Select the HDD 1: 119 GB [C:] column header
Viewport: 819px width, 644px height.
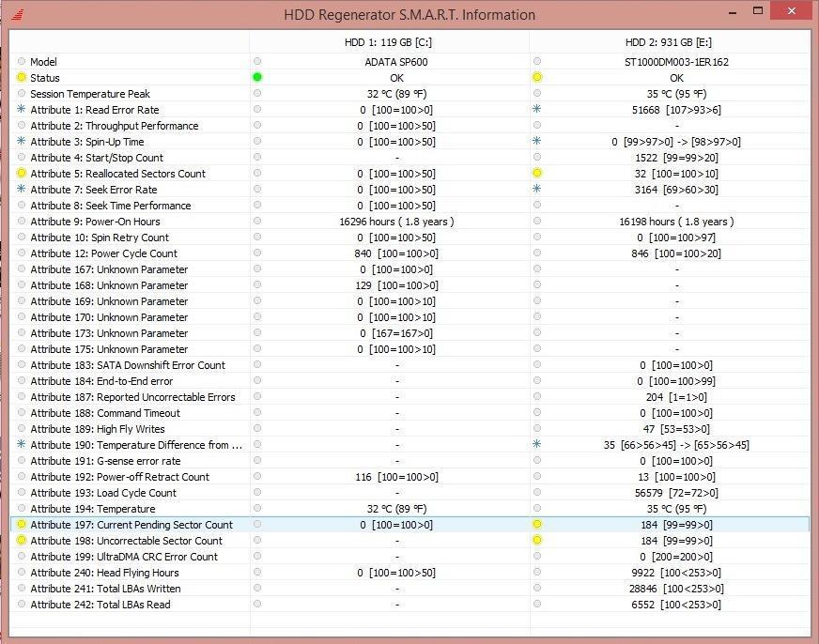pyautogui.click(x=388, y=42)
